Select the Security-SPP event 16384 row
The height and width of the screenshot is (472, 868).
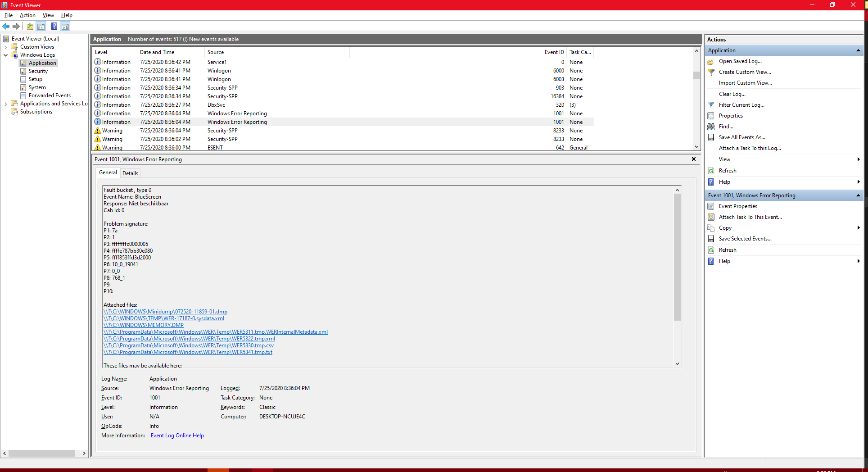343,96
